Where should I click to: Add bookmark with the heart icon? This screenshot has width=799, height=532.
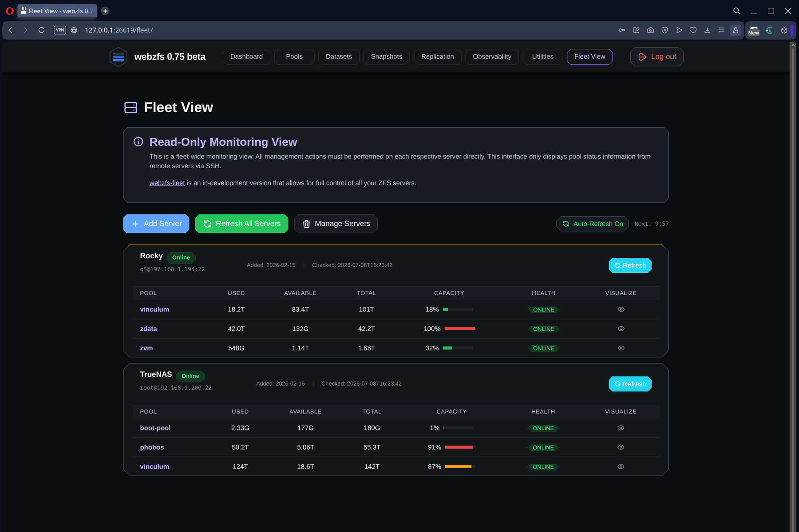pos(693,30)
